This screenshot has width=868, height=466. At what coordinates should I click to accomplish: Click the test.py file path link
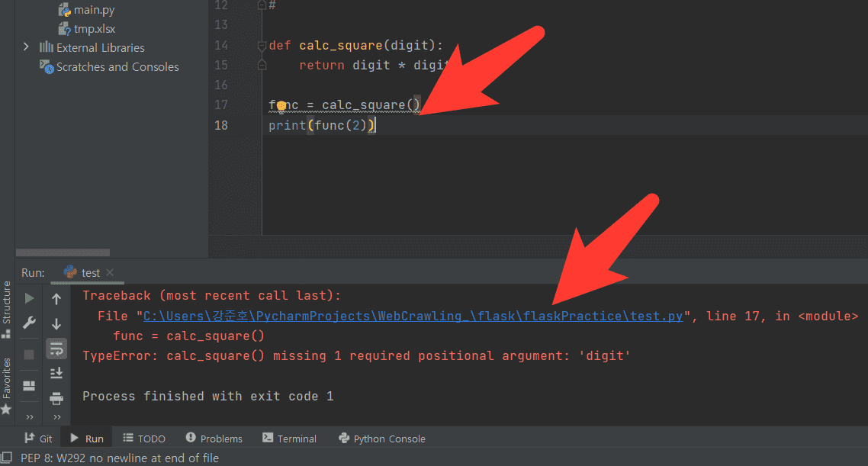tap(413, 316)
